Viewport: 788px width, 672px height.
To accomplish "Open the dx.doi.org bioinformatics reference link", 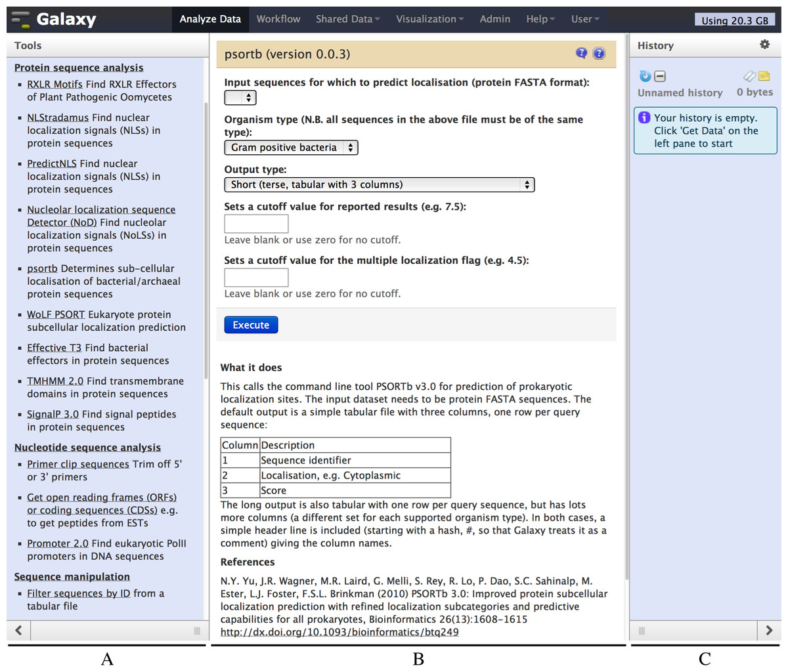I will point(339,632).
